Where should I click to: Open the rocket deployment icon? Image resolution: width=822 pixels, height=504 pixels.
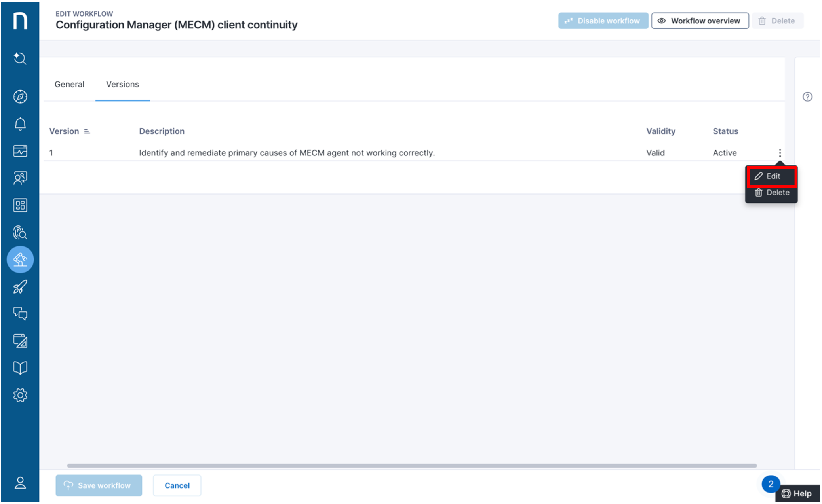click(x=20, y=286)
